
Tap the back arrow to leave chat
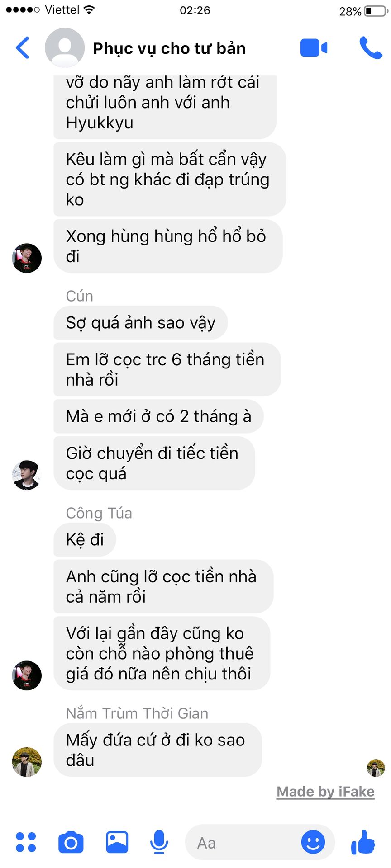click(x=23, y=48)
